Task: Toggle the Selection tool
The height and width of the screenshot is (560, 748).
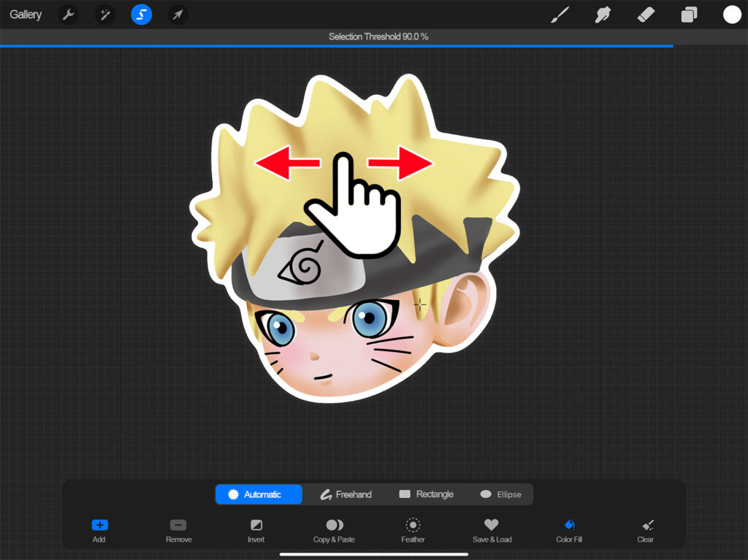Action: 141,15
